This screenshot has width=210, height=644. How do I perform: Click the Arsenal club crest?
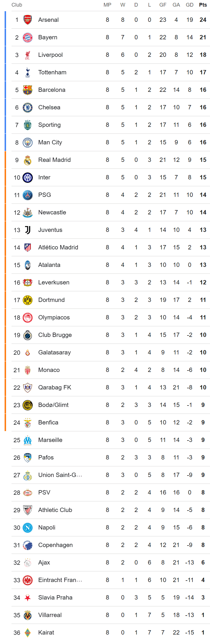coord(28,20)
